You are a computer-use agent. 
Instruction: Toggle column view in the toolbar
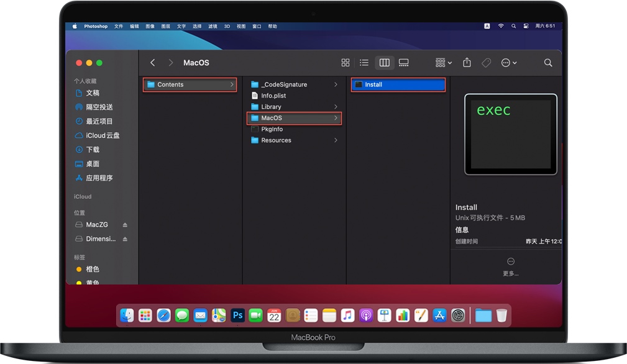[384, 62]
